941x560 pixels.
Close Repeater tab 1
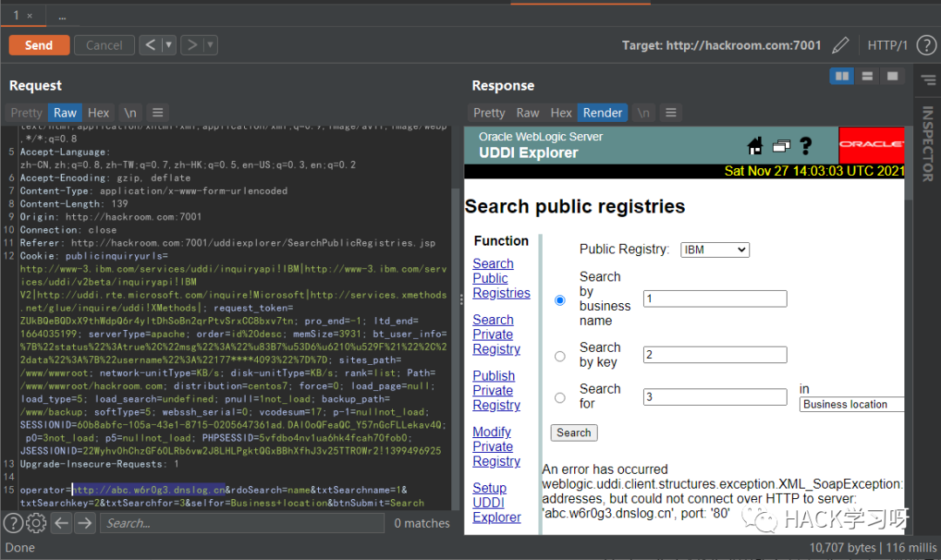(30, 17)
